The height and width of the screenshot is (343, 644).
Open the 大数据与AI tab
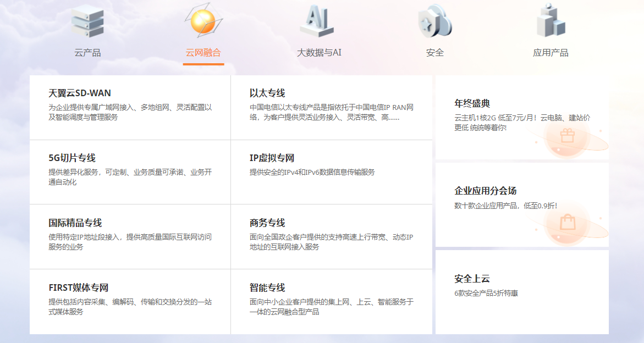pos(319,53)
